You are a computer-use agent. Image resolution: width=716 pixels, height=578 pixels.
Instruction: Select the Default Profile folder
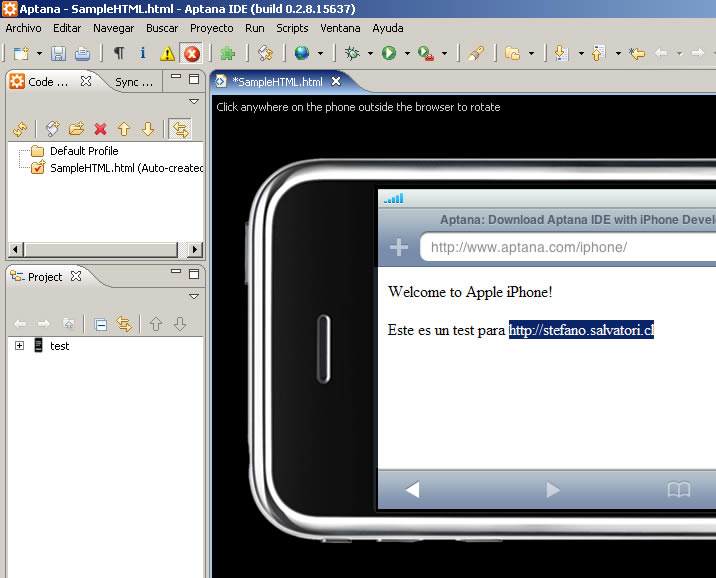click(84, 151)
